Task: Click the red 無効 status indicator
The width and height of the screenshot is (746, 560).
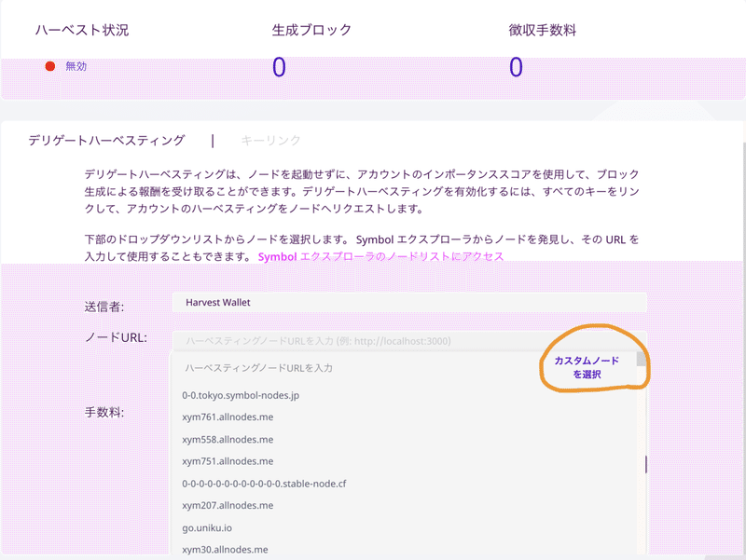Action: coord(50,66)
